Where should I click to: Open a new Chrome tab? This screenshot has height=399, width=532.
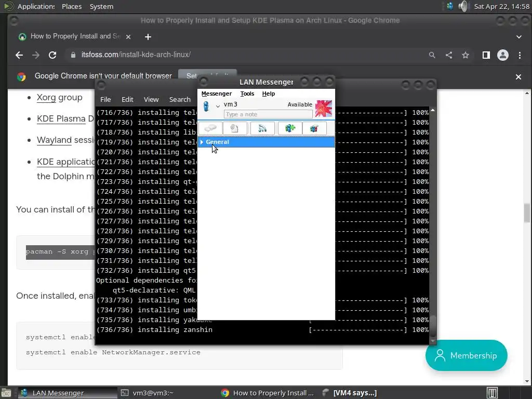pos(148,37)
